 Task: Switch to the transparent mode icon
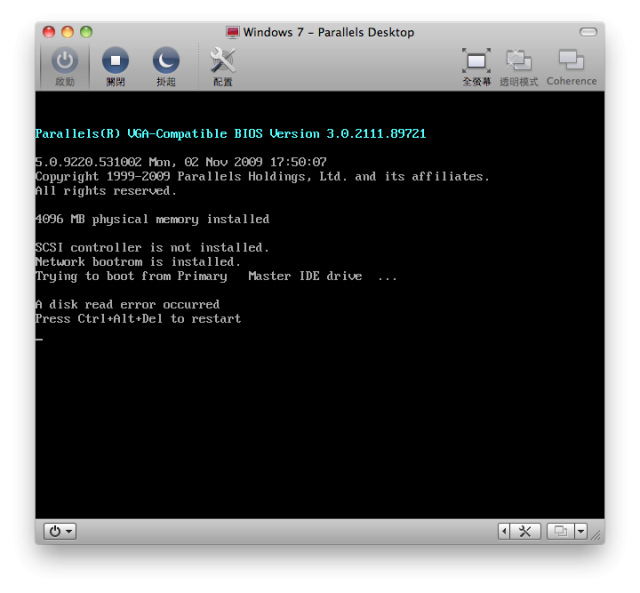pyautogui.click(x=519, y=67)
